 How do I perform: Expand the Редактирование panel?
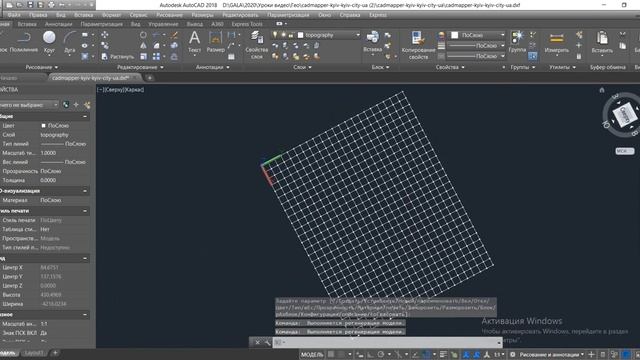click(x=140, y=67)
